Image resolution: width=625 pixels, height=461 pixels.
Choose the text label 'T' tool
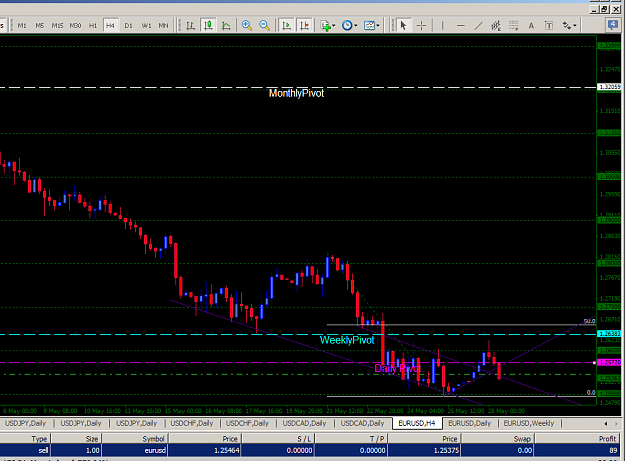549,26
